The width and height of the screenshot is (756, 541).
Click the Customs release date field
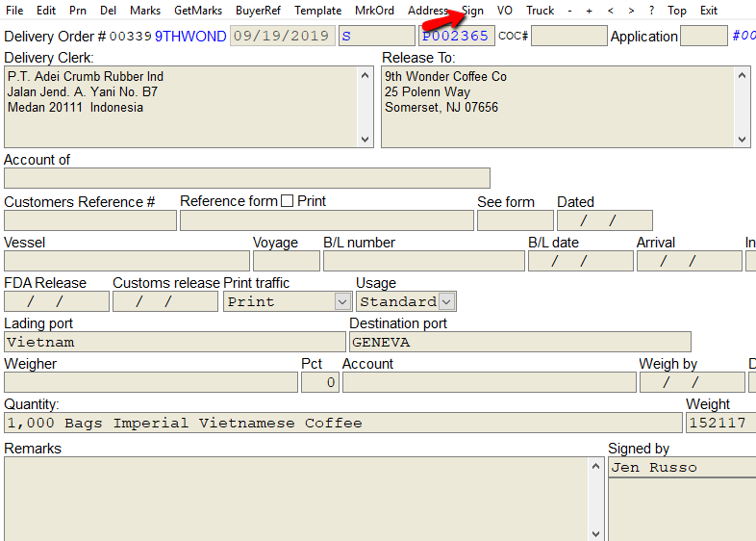pyautogui.click(x=165, y=301)
